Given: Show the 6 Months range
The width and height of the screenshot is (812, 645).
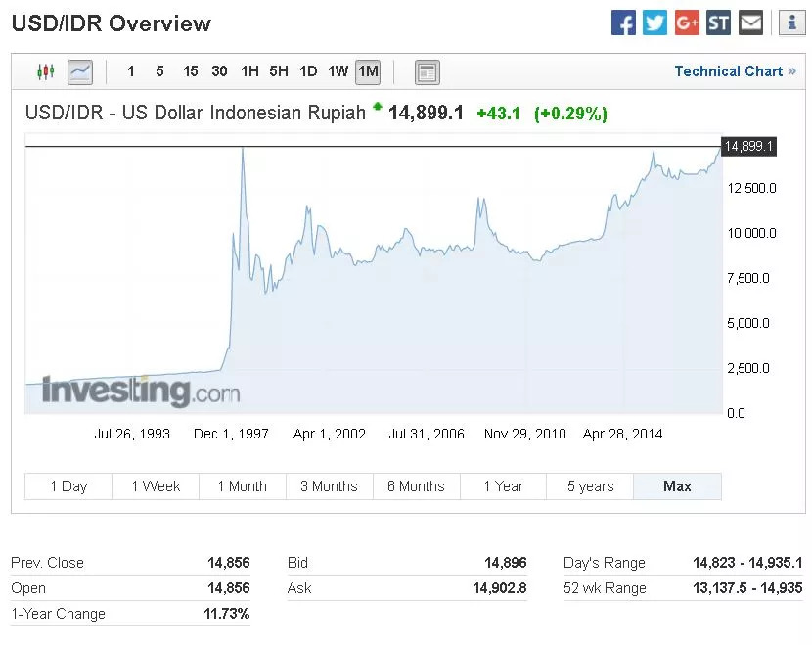Looking at the screenshot, I should [417, 486].
